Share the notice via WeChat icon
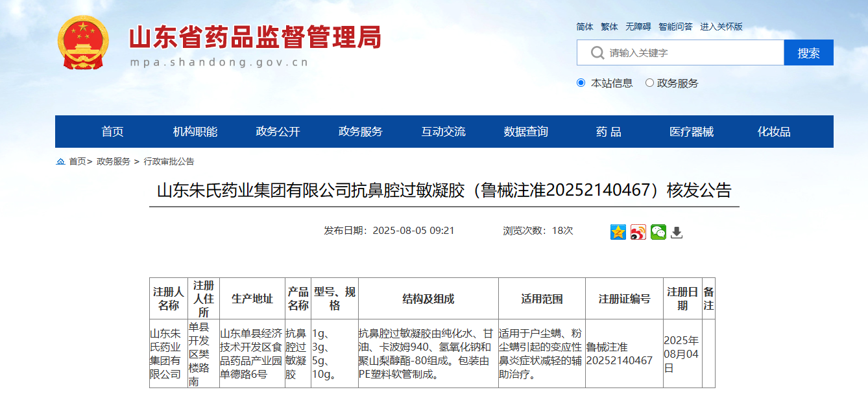The width and height of the screenshot is (868, 405). (x=658, y=232)
